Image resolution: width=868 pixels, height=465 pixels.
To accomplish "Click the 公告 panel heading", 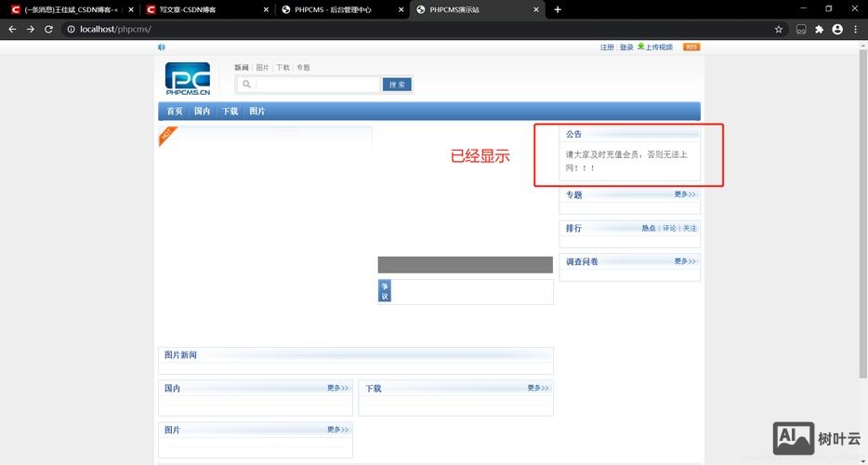I will [x=573, y=135].
